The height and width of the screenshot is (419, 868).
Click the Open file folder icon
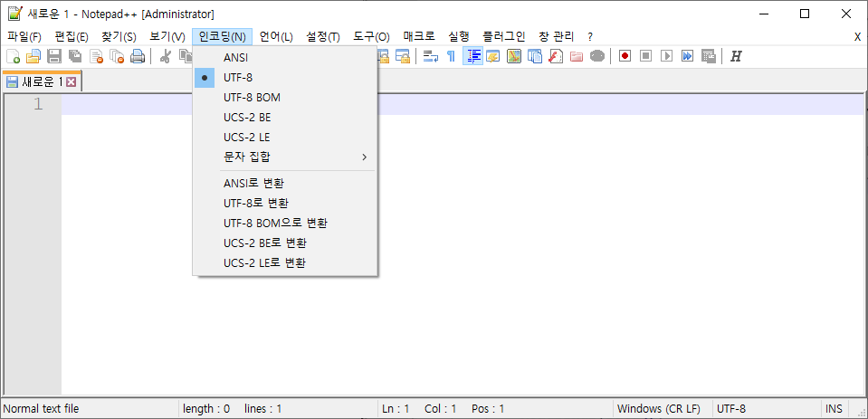pos(33,56)
